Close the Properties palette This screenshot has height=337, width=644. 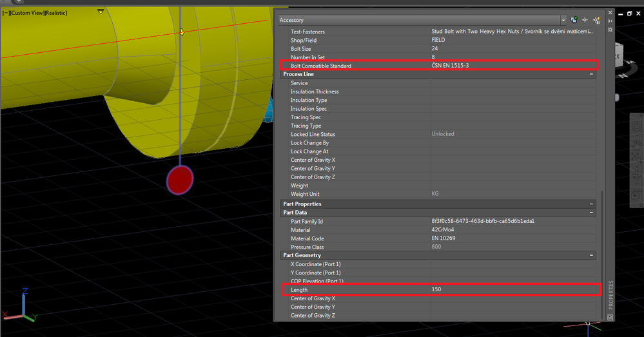coord(610,13)
